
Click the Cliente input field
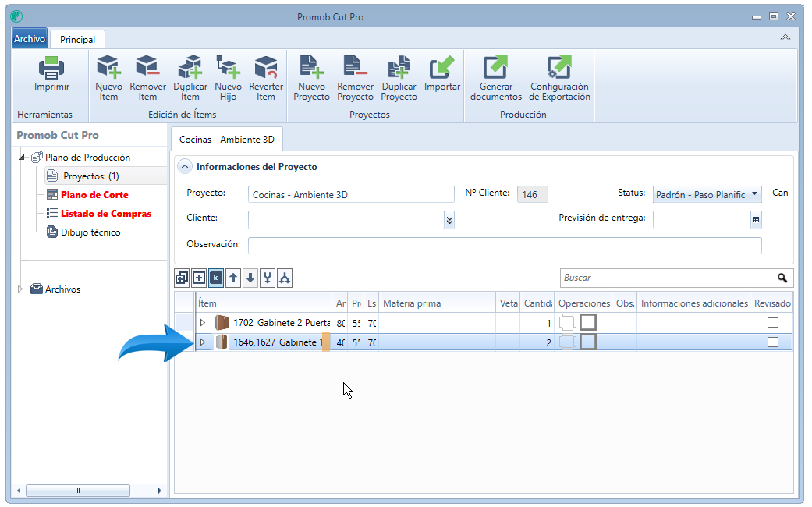pos(346,220)
